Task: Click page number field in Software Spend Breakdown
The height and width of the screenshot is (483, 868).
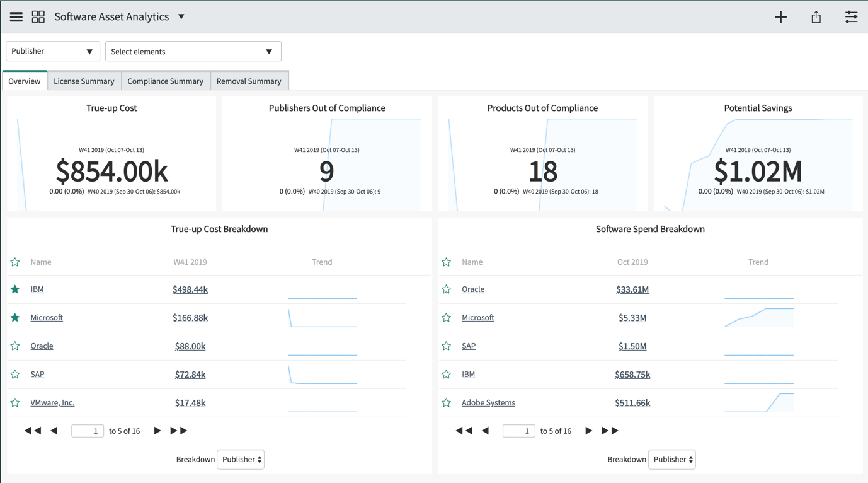Action: pos(519,431)
